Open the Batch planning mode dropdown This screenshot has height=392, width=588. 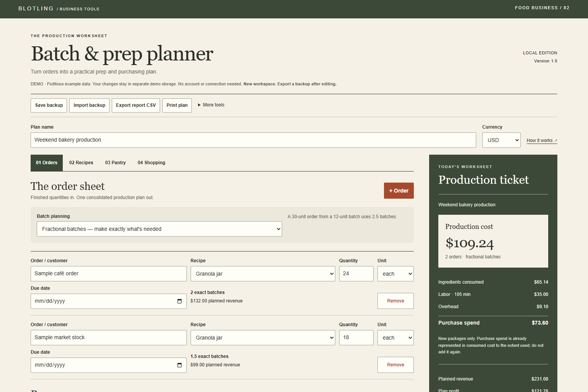pyautogui.click(x=159, y=229)
